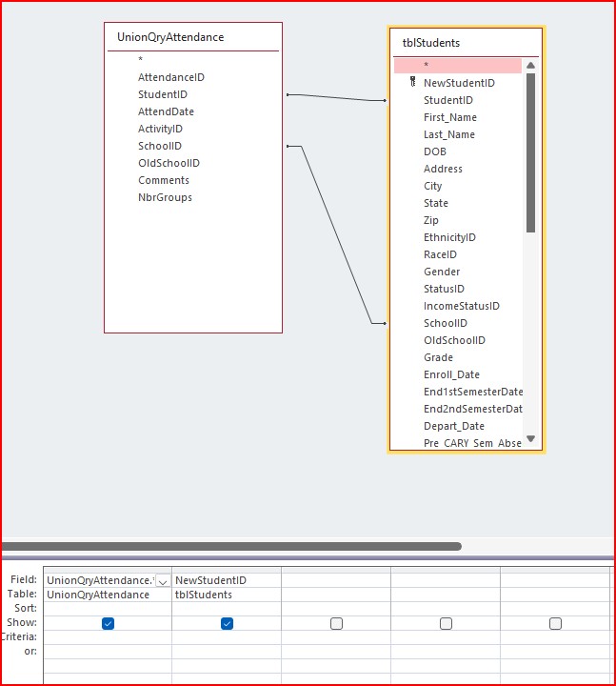Click the Sort cell under UnionQryAttendance column
The width and height of the screenshot is (616, 686).
(108, 608)
